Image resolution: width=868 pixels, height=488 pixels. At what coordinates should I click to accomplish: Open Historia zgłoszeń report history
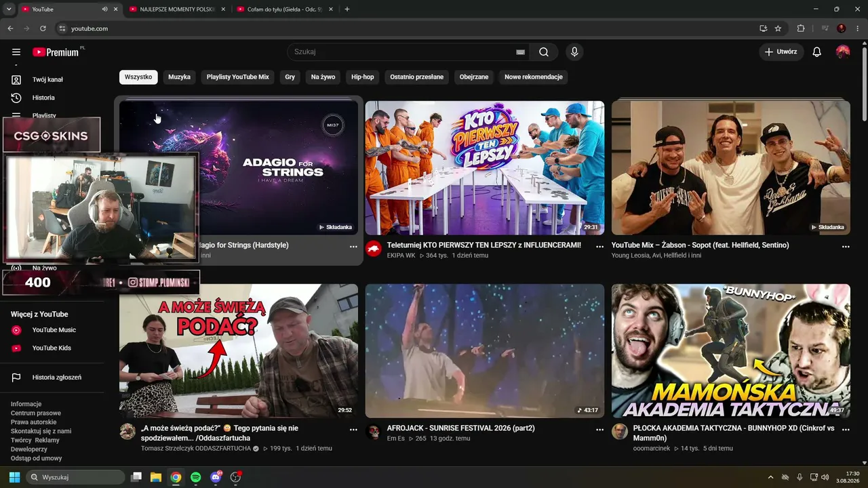click(57, 378)
